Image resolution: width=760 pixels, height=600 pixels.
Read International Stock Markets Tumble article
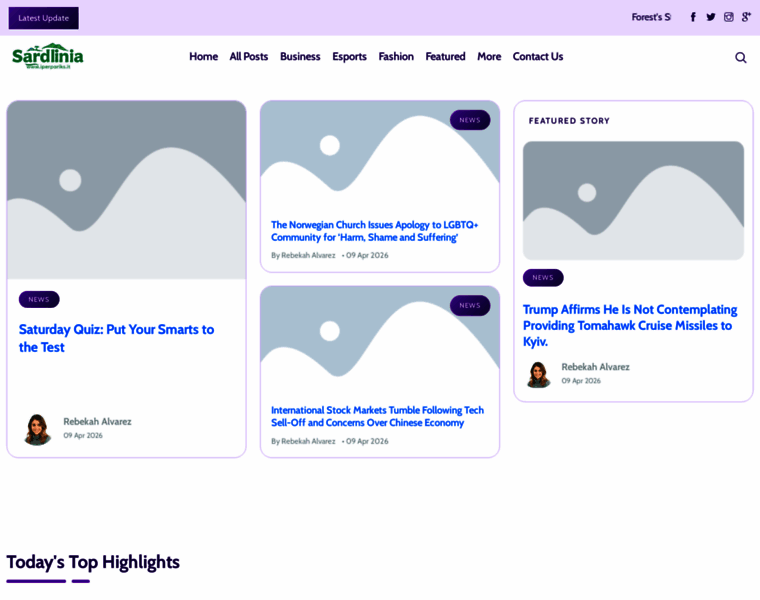tap(377, 416)
